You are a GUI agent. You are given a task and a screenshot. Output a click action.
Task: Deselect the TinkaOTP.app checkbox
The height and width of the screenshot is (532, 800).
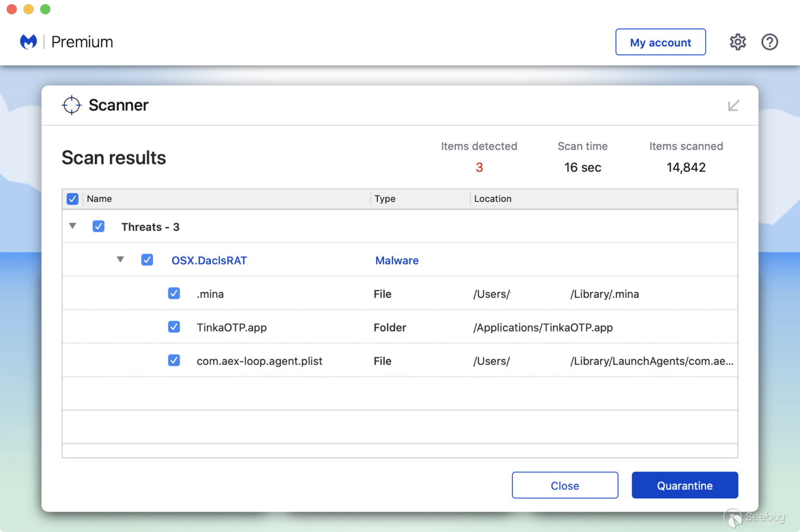174,327
